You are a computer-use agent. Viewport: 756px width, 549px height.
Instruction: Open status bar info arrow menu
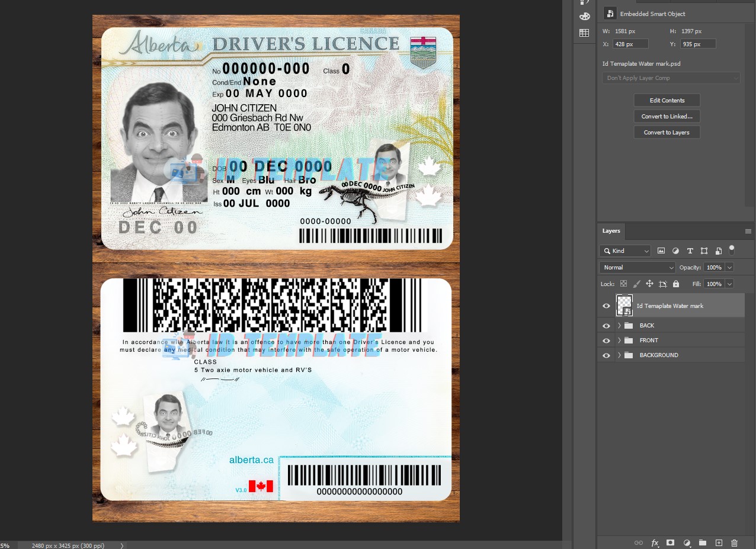(x=122, y=545)
